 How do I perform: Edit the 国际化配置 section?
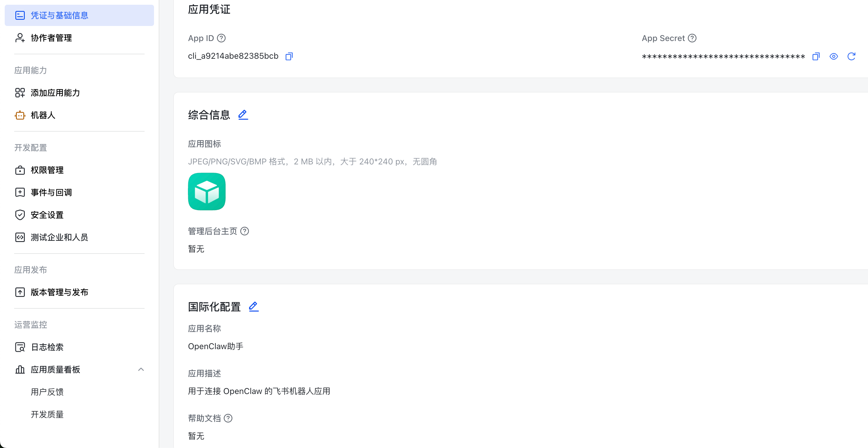pyautogui.click(x=253, y=307)
